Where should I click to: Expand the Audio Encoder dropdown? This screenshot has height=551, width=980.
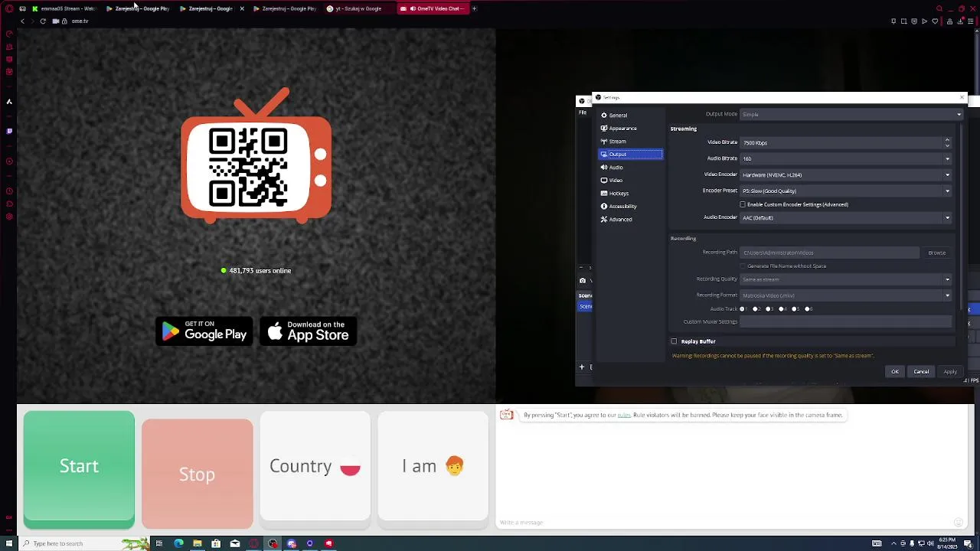coord(845,218)
